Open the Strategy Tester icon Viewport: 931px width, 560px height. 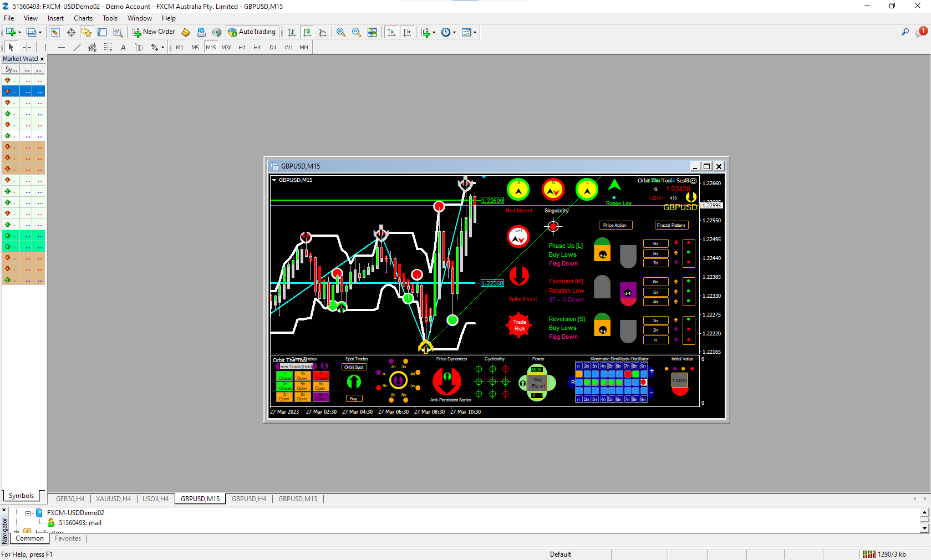click(x=118, y=32)
